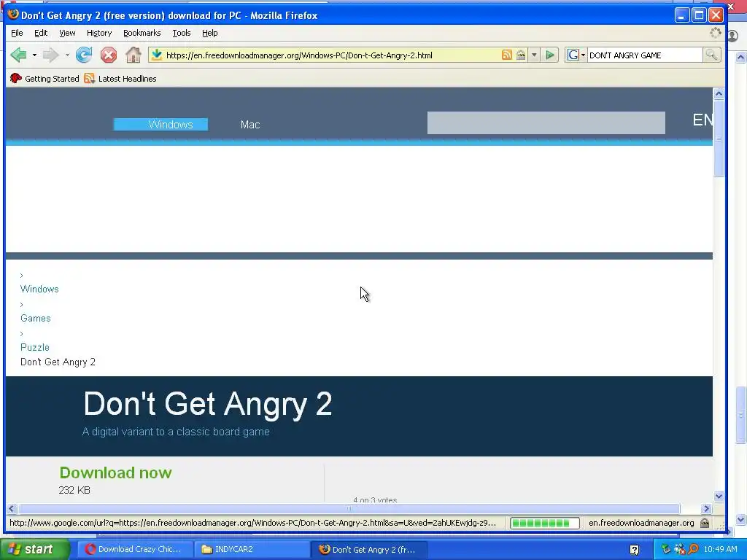Click the Download now link
The width and height of the screenshot is (747, 560).
(115, 472)
